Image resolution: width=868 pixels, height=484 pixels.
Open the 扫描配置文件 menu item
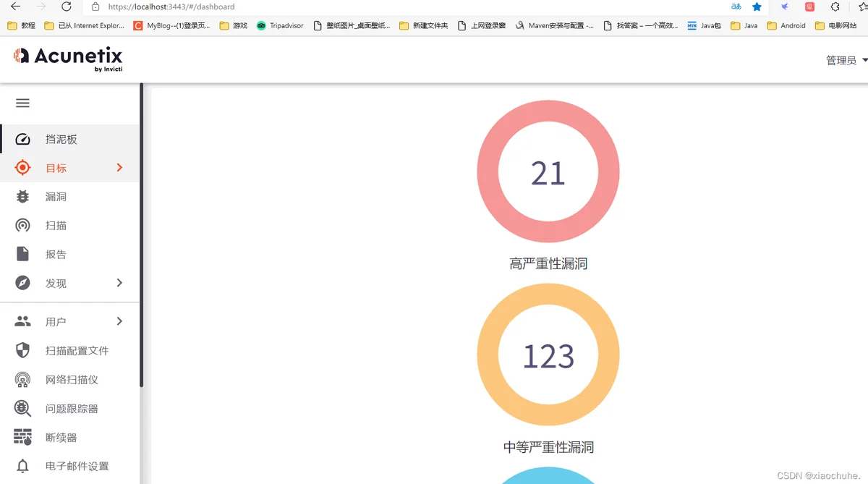[x=70, y=350]
